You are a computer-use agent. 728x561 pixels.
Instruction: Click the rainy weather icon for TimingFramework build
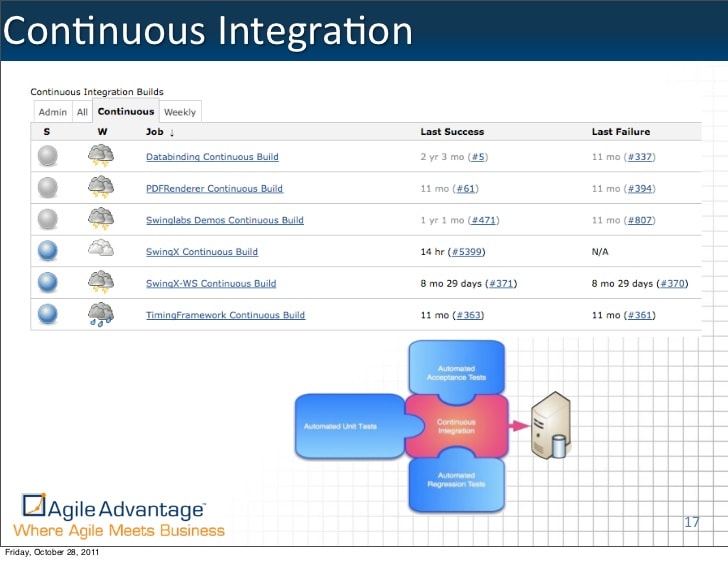point(101,314)
